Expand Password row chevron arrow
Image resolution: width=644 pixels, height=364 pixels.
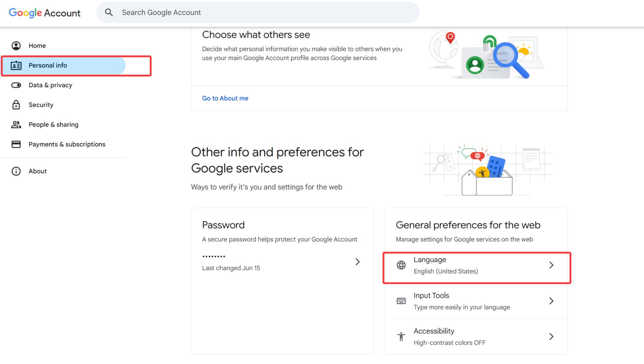click(358, 262)
